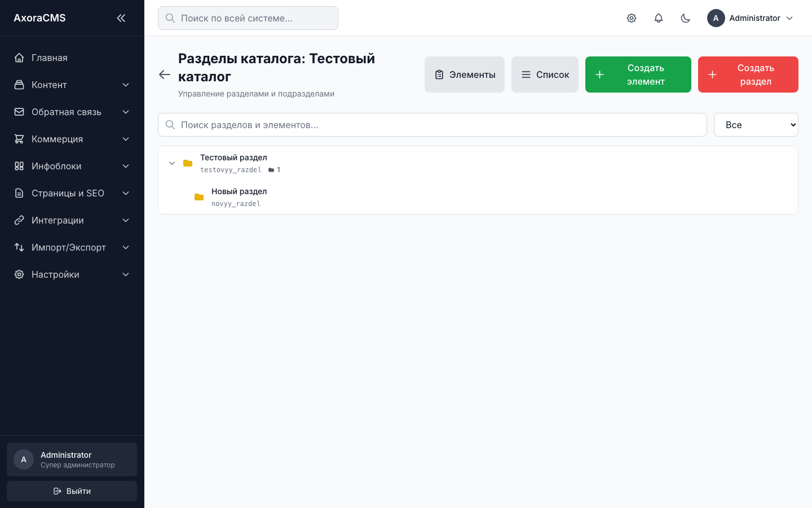The height and width of the screenshot is (508, 812).
Task: Click the Страницы и SEO document icon
Action: (x=19, y=193)
